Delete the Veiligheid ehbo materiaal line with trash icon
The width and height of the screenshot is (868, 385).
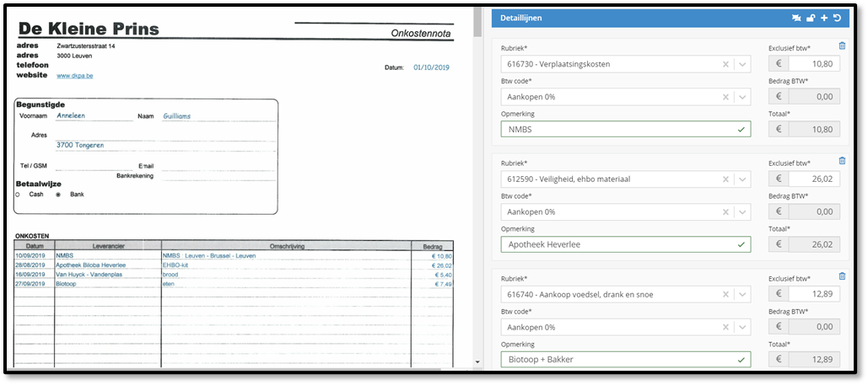tap(842, 161)
